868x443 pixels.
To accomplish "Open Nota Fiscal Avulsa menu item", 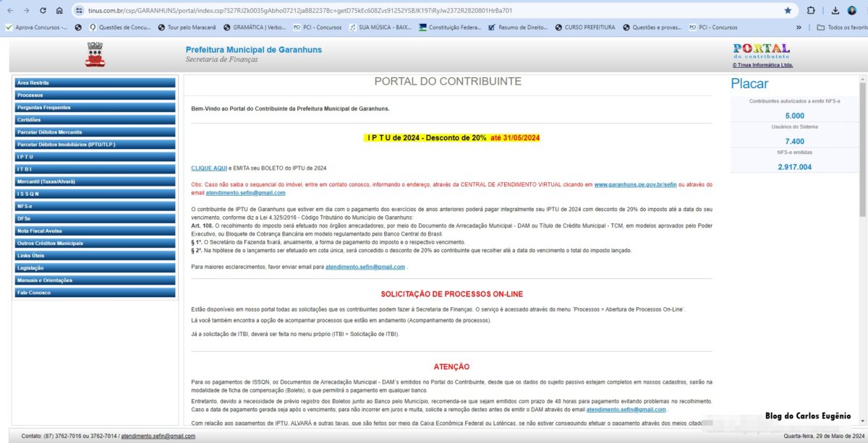I will tap(95, 231).
